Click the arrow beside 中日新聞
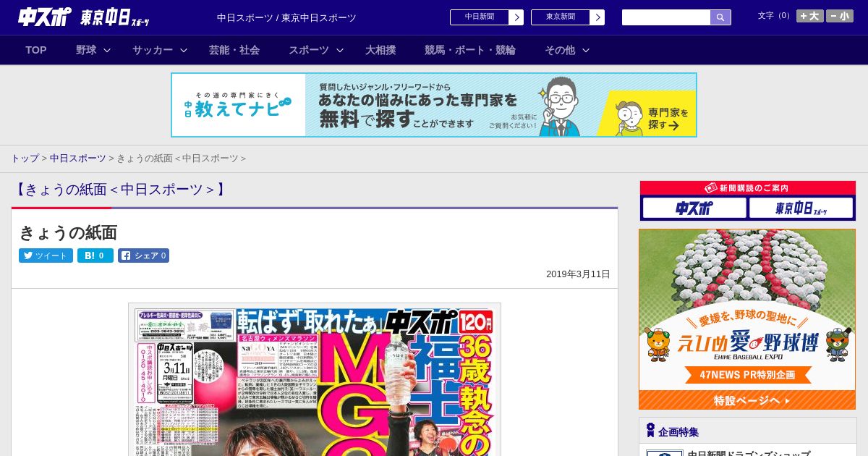This screenshot has width=868, height=456. pos(516,17)
